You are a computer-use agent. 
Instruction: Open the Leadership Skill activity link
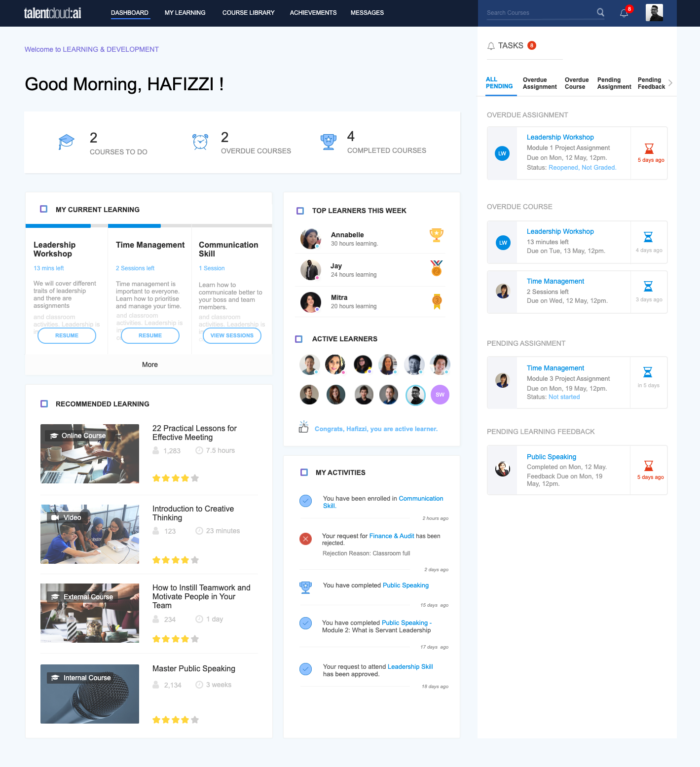tap(410, 667)
